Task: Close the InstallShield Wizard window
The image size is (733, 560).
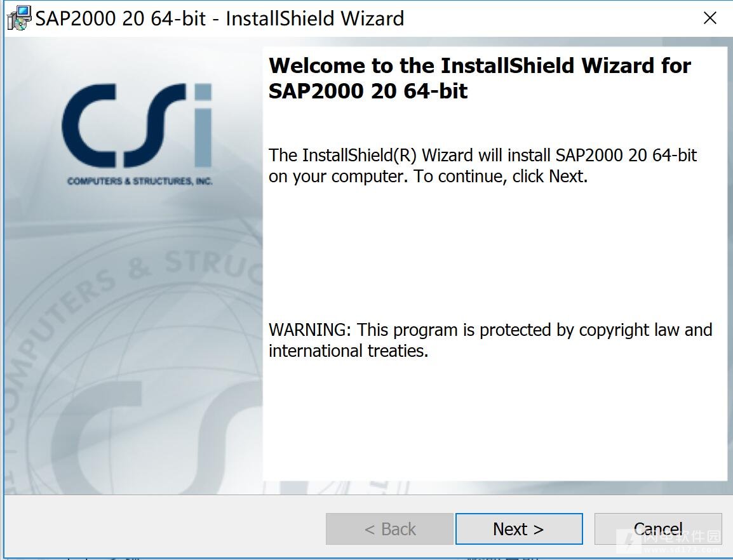Action: coord(709,18)
